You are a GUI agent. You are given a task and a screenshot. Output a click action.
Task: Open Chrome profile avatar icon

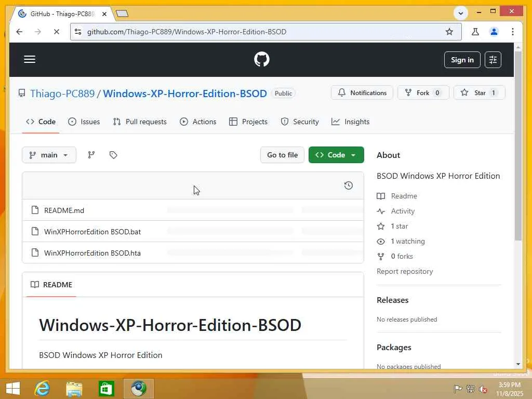(494, 32)
